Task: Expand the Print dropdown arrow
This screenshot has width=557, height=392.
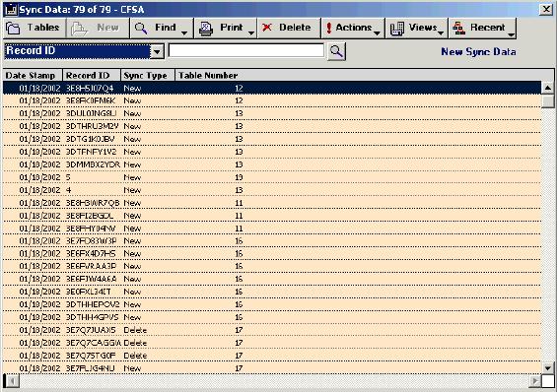Action: pyautogui.click(x=251, y=33)
